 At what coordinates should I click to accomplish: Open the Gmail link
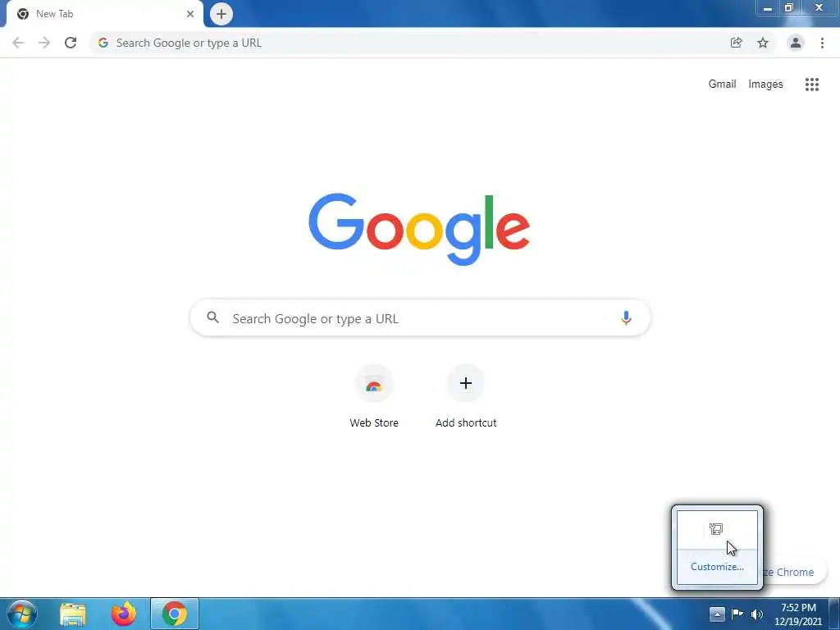click(x=722, y=84)
